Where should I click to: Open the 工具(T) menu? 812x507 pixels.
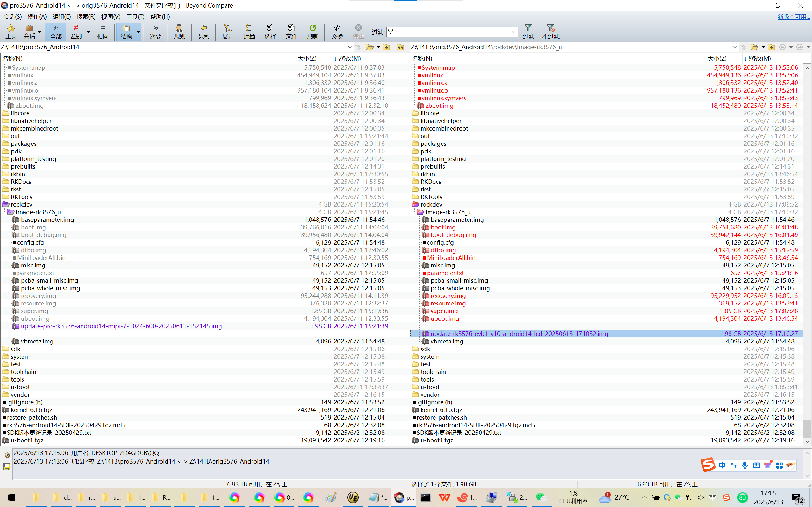pyautogui.click(x=135, y=16)
